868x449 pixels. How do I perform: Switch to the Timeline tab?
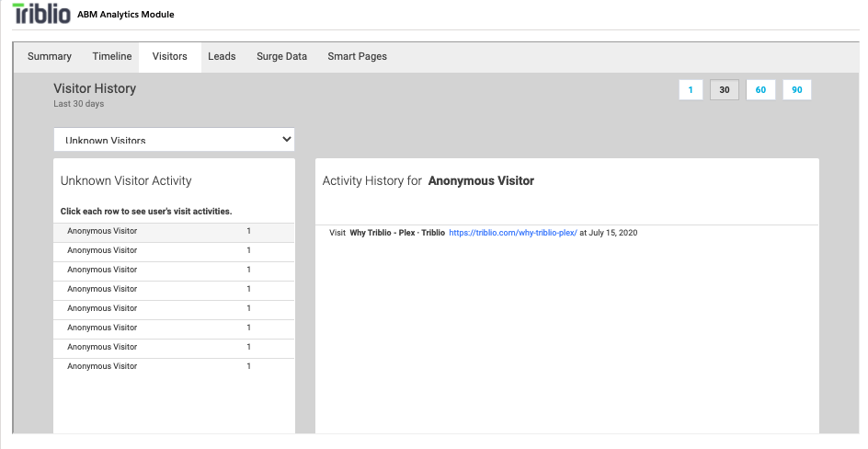click(112, 56)
